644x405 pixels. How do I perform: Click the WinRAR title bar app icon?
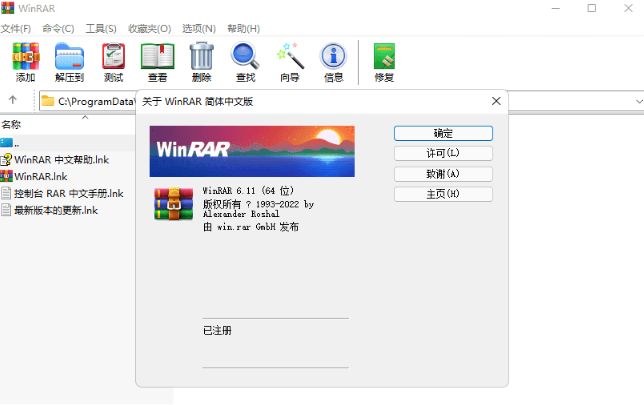click(7, 8)
